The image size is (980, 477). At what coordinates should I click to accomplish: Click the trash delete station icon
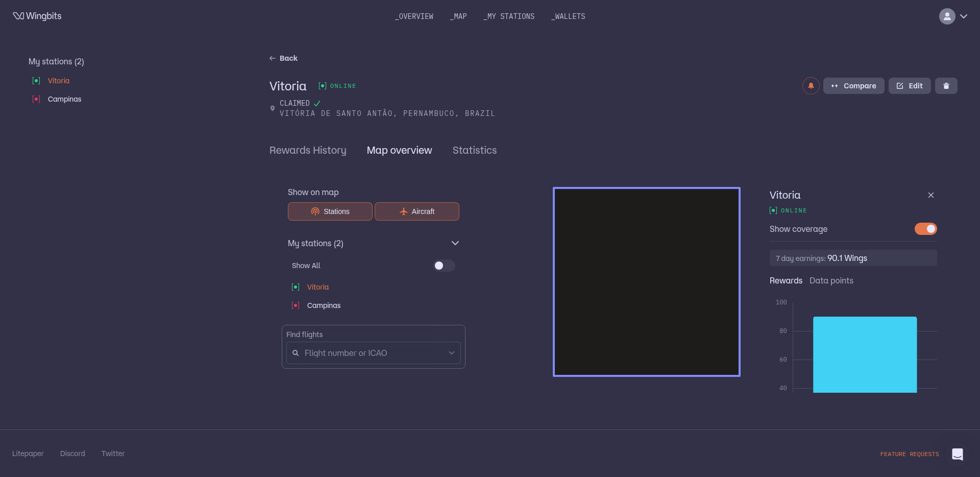click(x=946, y=86)
